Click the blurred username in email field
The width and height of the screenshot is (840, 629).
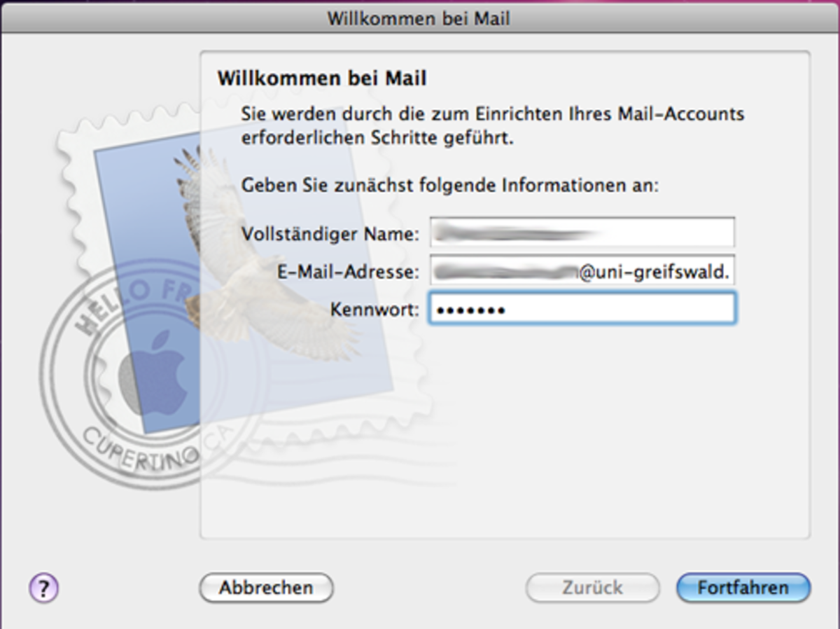pyautogui.click(x=504, y=272)
